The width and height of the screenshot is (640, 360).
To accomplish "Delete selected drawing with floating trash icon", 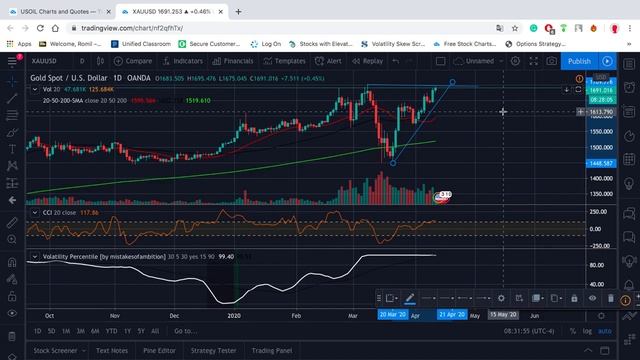I will coord(611,298).
